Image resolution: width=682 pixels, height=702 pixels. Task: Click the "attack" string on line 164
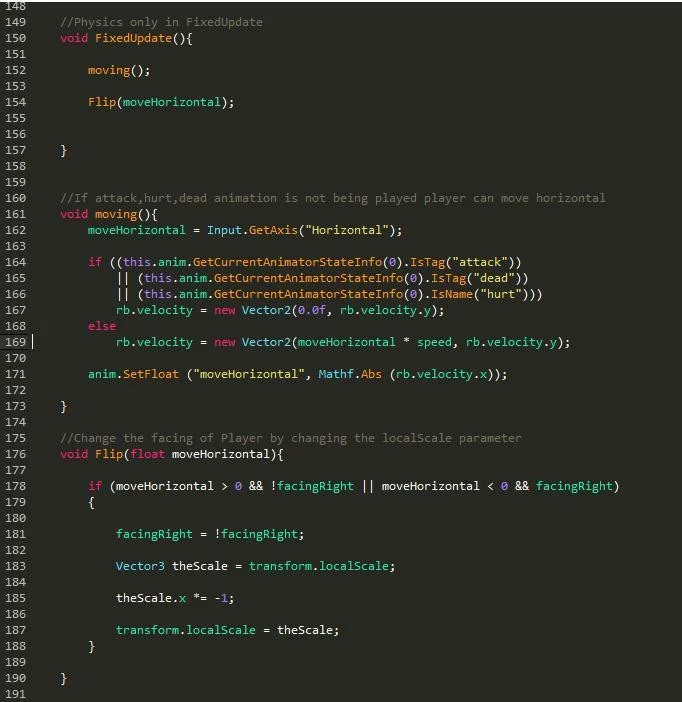[480, 262]
